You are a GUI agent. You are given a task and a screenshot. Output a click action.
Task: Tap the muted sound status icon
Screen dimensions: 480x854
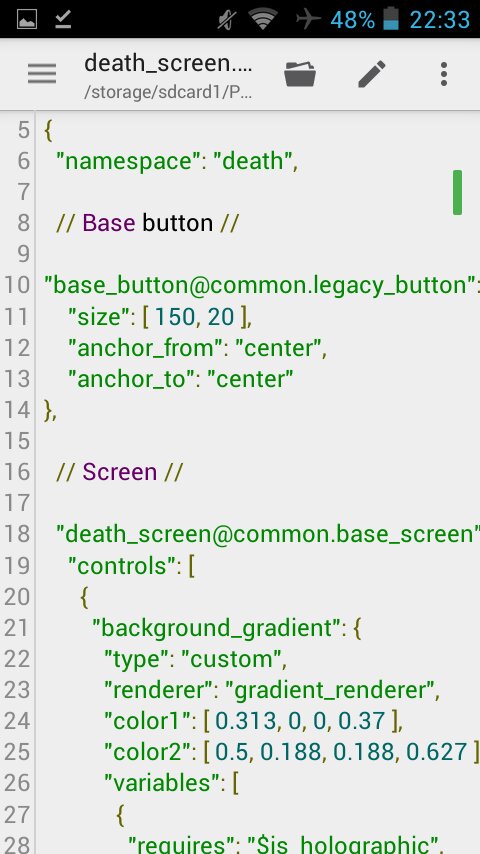[x=226, y=20]
